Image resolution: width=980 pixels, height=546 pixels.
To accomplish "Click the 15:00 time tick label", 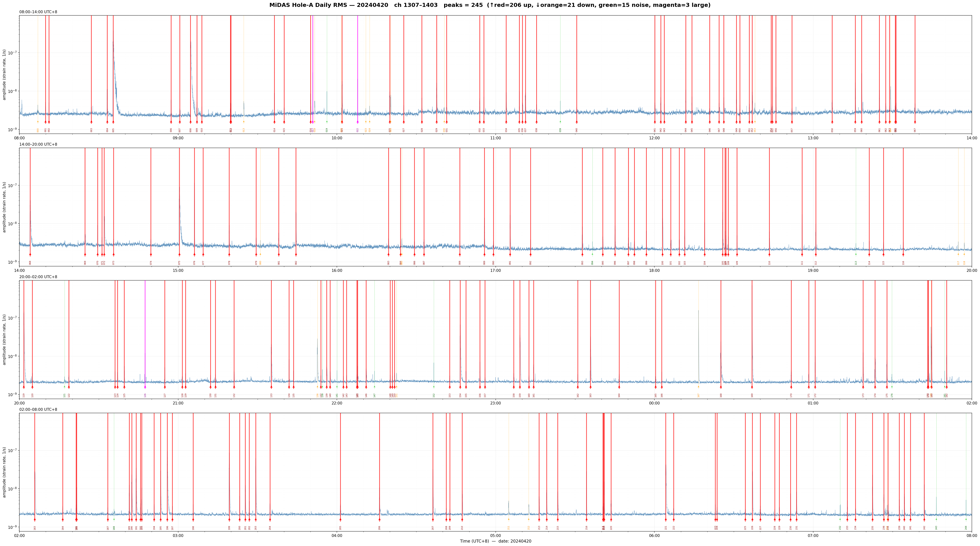I will (178, 271).
